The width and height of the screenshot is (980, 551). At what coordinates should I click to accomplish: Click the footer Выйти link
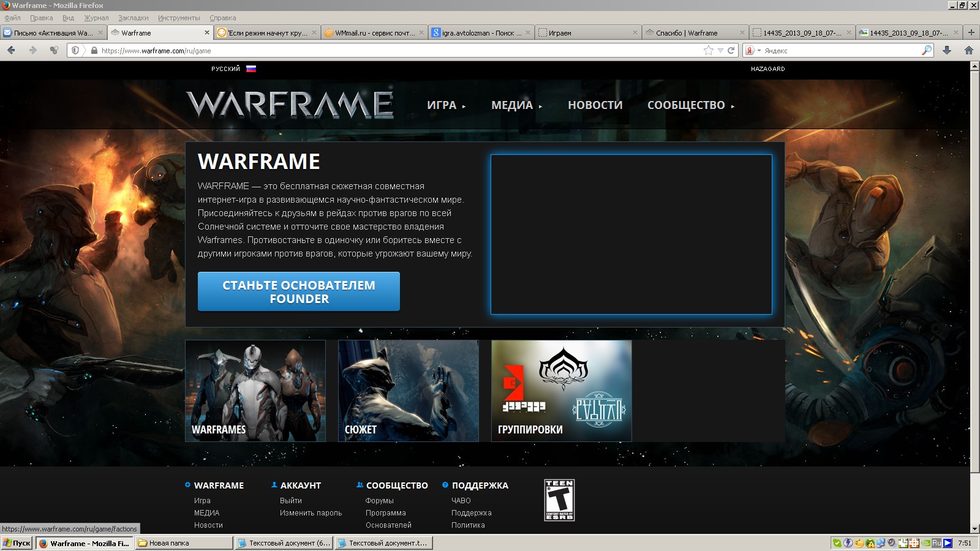291,501
